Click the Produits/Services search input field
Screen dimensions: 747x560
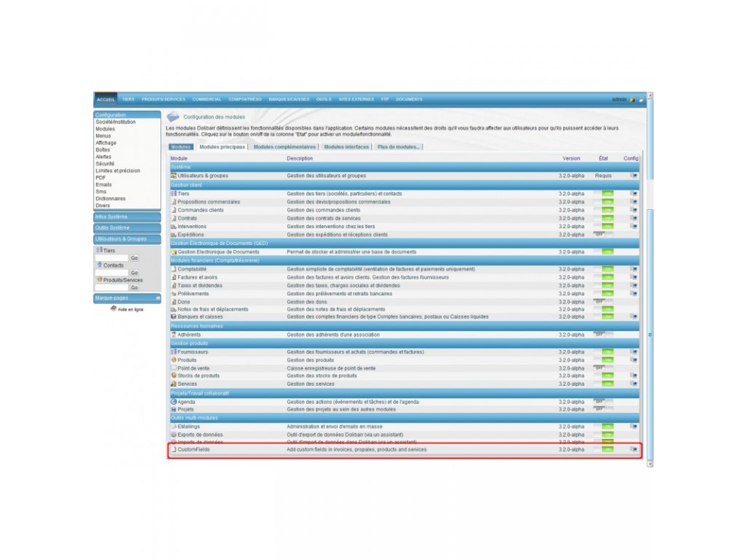pyautogui.click(x=112, y=287)
